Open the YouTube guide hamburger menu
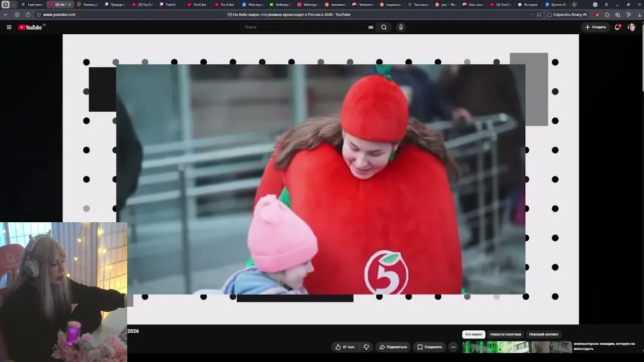Image resolution: width=644 pixels, height=362 pixels. [x=9, y=27]
